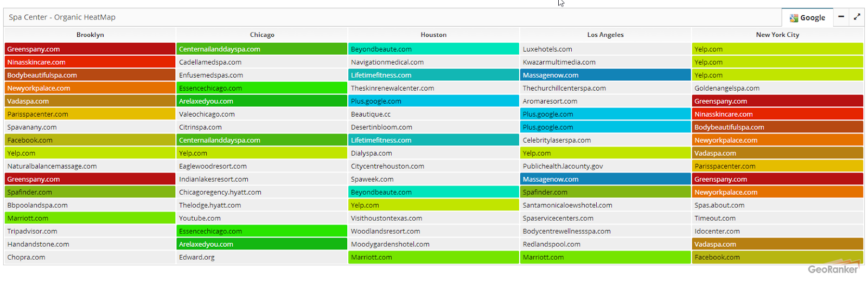Click the Desertinbloom.com cell
Image resolution: width=868 pixels, height=282 pixels.
[x=433, y=127]
